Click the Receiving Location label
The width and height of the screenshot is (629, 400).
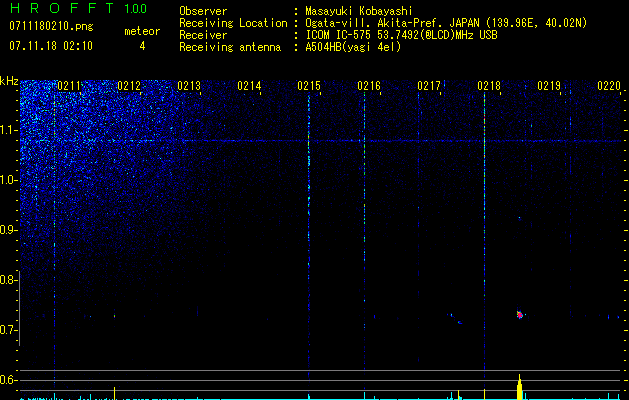pos(233,23)
